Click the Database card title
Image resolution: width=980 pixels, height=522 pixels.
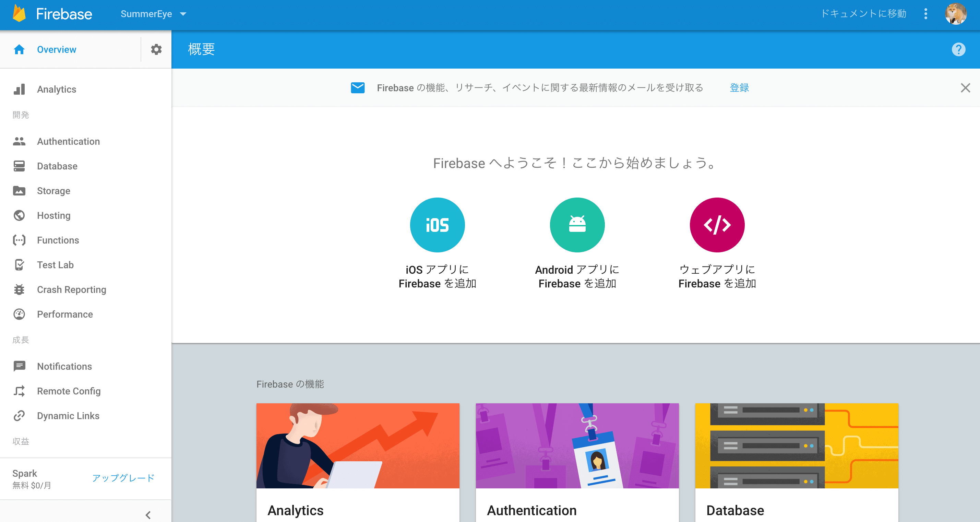[x=735, y=511]
